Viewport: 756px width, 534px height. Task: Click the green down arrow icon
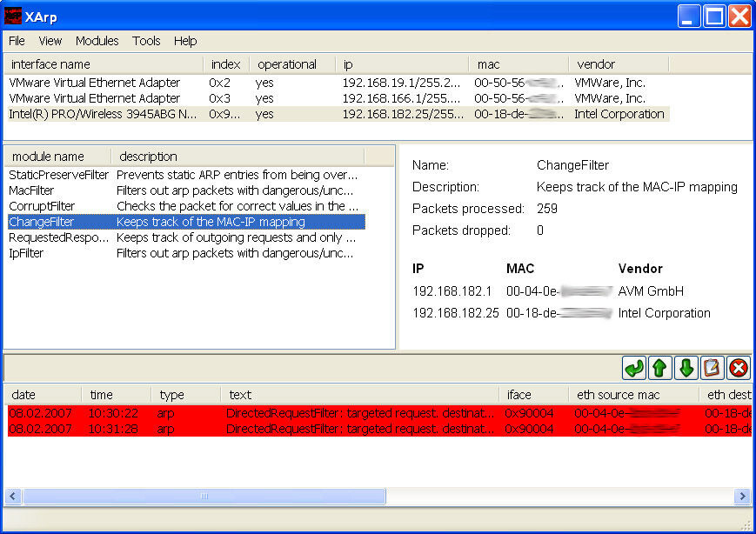[x=686, y=368]
